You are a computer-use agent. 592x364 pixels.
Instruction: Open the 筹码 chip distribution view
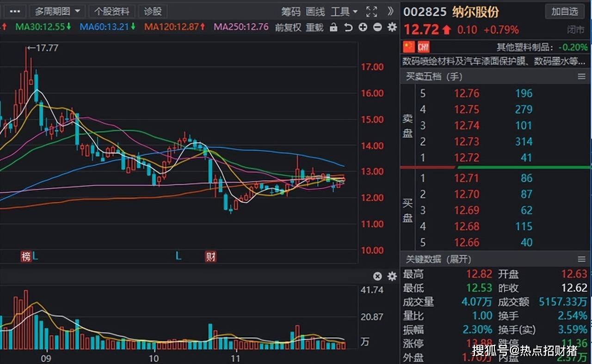291,12
